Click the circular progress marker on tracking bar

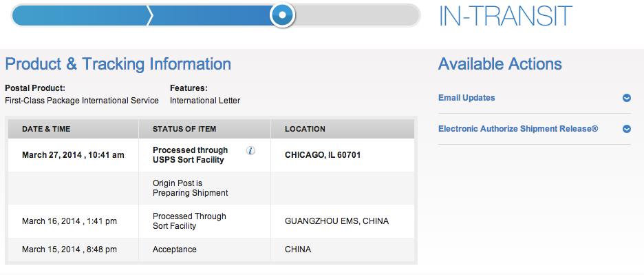282,15
